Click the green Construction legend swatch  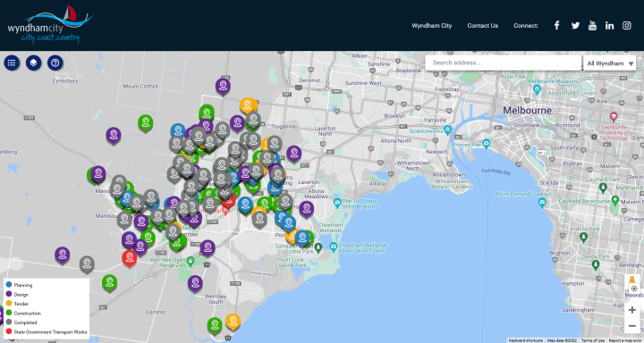click(x=9, y=313)
